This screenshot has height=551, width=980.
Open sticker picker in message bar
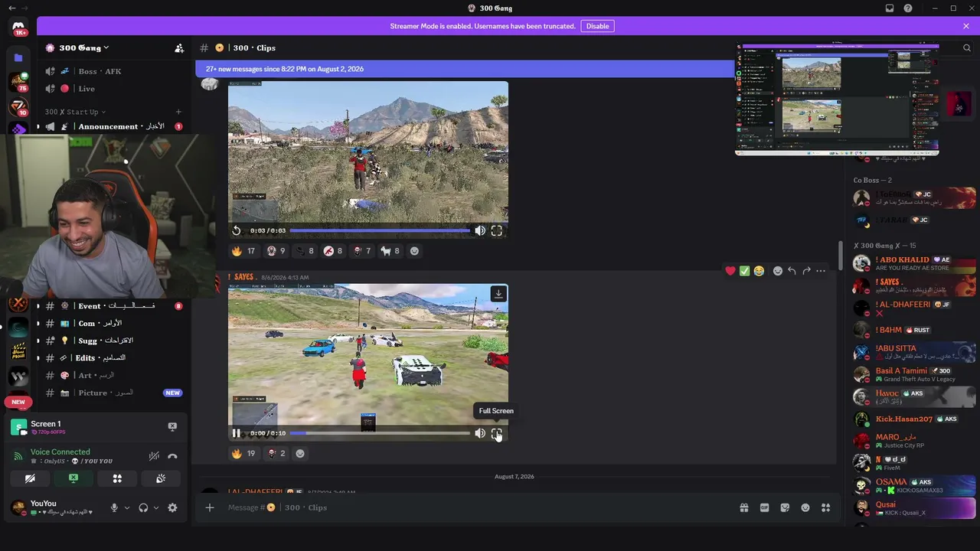785,507
